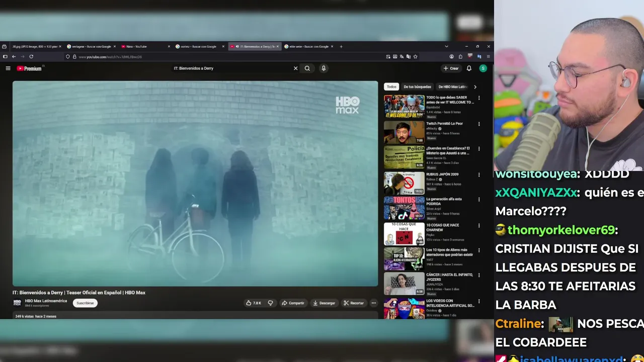Click the tracking protection shield icon

pos(68,57)
